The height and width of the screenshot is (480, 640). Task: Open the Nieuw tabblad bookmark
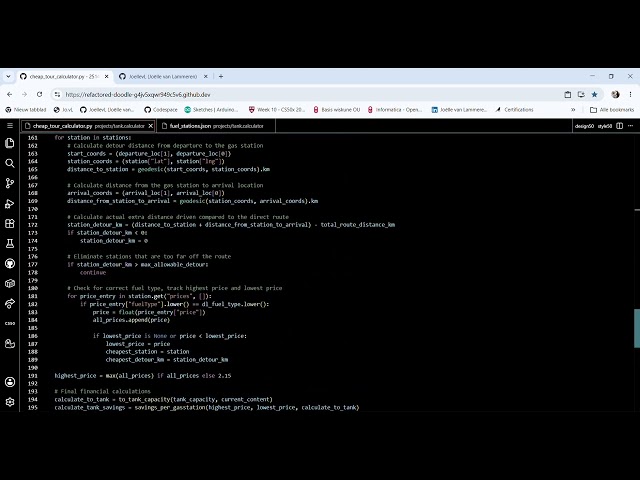[x=26, y=110]
